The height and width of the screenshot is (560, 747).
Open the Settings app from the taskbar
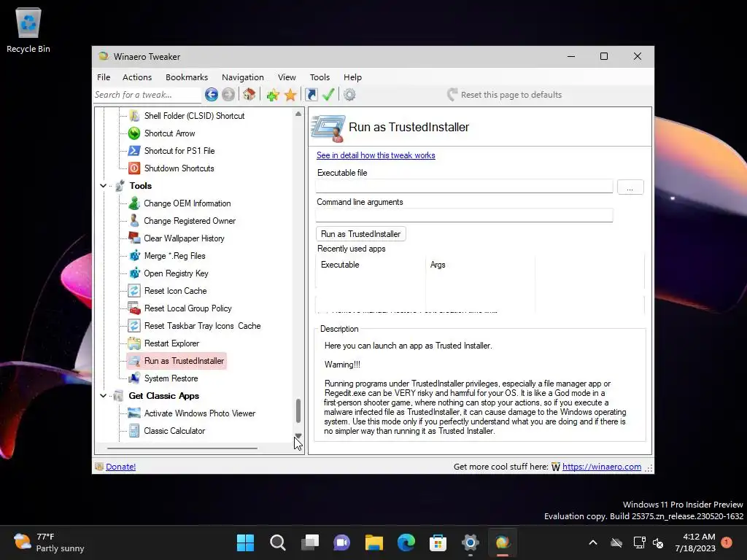(x=470, y=542)
